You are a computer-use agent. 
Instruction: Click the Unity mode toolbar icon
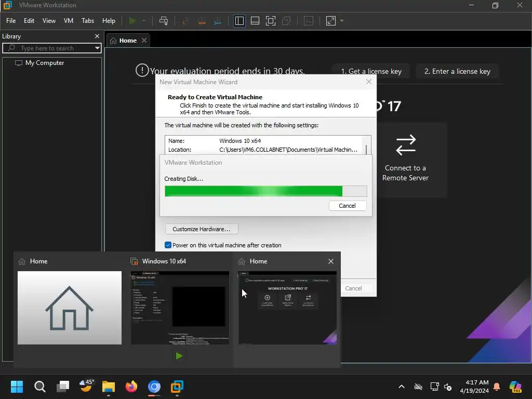(286, 21)
